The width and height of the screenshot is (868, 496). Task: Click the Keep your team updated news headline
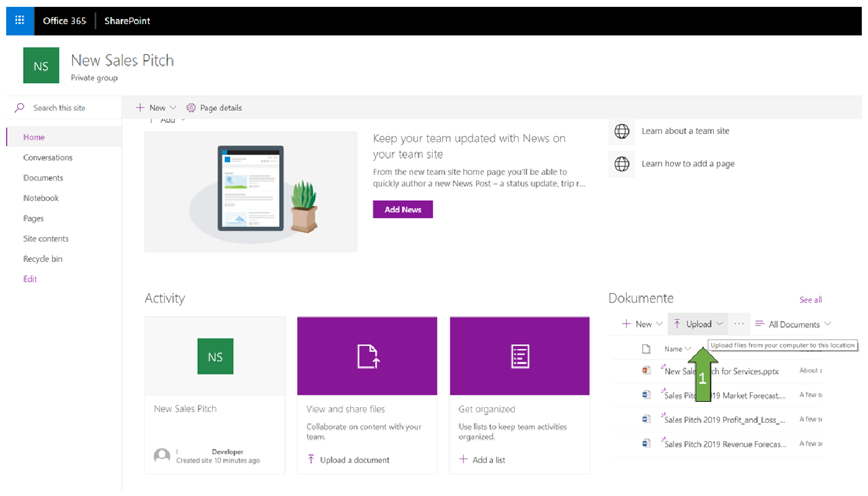click(x=469, y=146)
